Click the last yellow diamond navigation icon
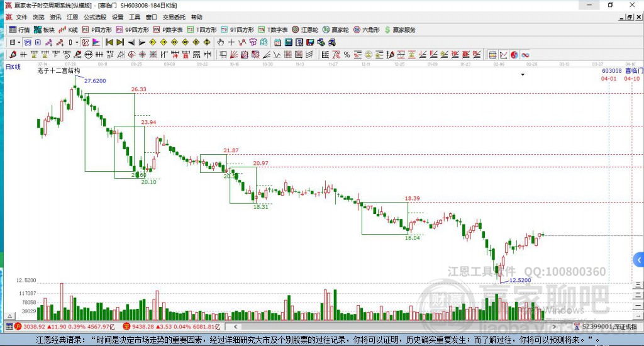Image resolution: width=644 pixels, height=346 pixels. 207,42
